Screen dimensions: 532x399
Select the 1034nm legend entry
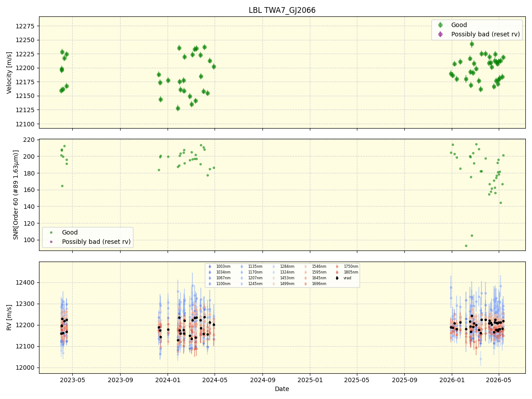(219, 272)
